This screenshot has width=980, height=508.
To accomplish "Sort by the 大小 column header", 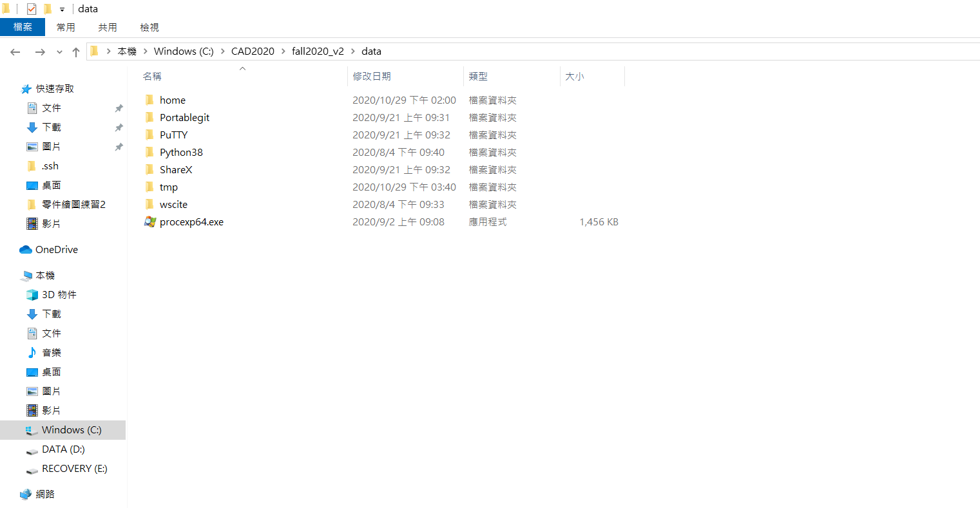I will (574, 76).
